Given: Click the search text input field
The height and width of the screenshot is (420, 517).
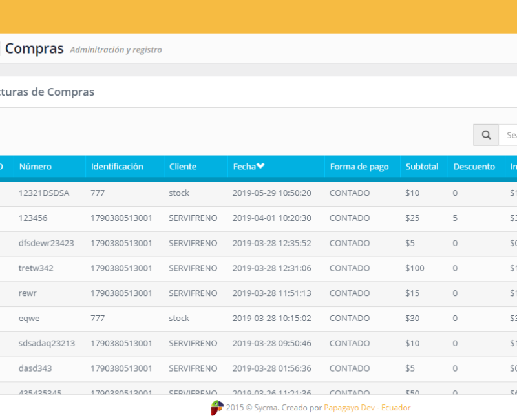Looking at the screenshot, I should (x=510, y=134).
